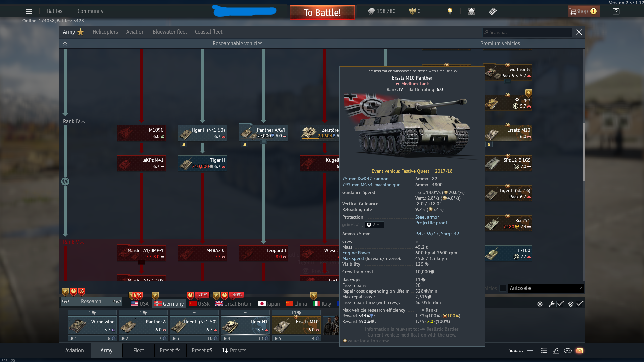Image resolution: width=644 pixels, height=362 pixels.
Task: Collapse tree with double-chevron up icon
Action: 65,44
